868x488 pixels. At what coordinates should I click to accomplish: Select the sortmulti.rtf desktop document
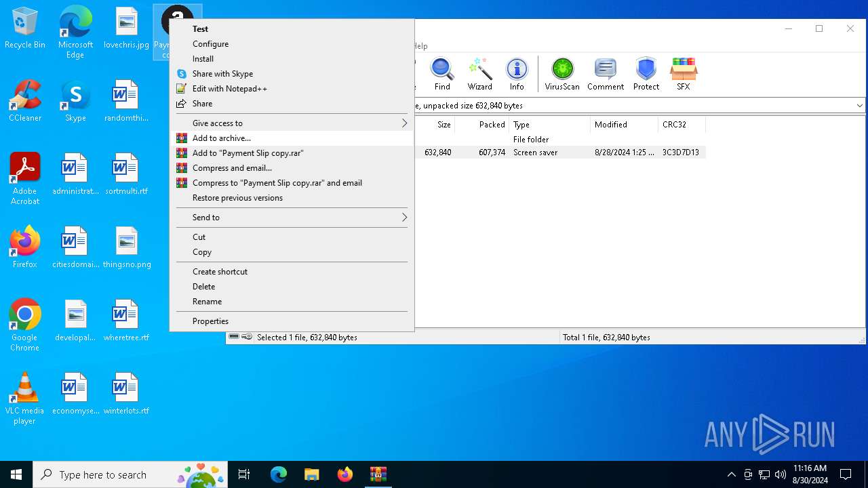(126, 174)
